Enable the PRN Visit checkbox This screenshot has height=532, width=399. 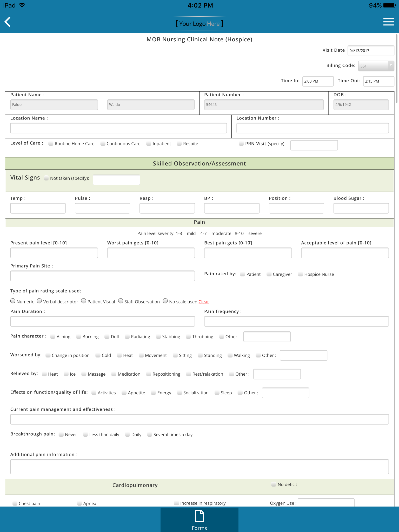(x=241, y=144)
